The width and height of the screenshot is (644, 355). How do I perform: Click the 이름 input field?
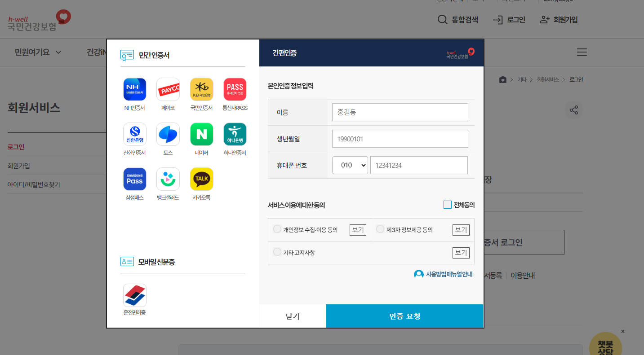coord(400,112)
